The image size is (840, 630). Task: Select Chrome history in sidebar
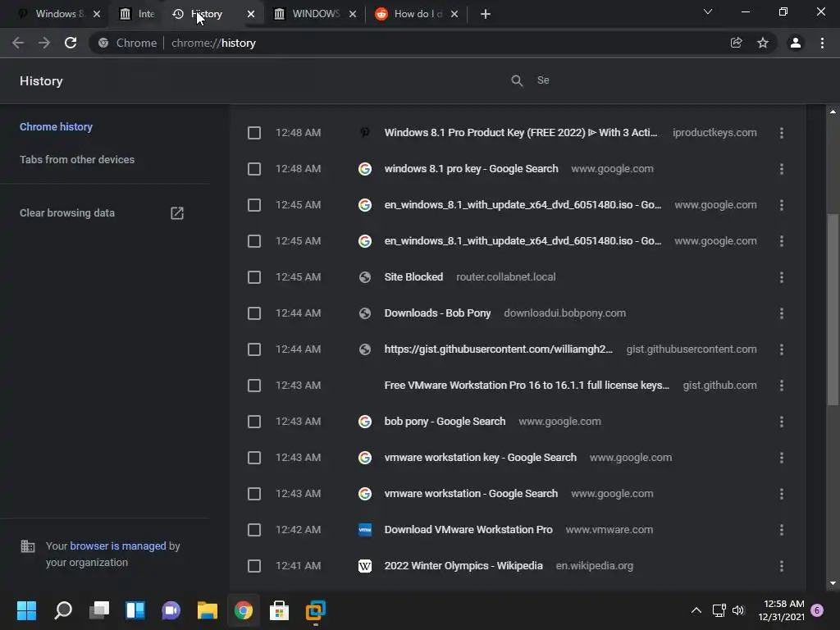pyautogui.click(x=57, y=127)
